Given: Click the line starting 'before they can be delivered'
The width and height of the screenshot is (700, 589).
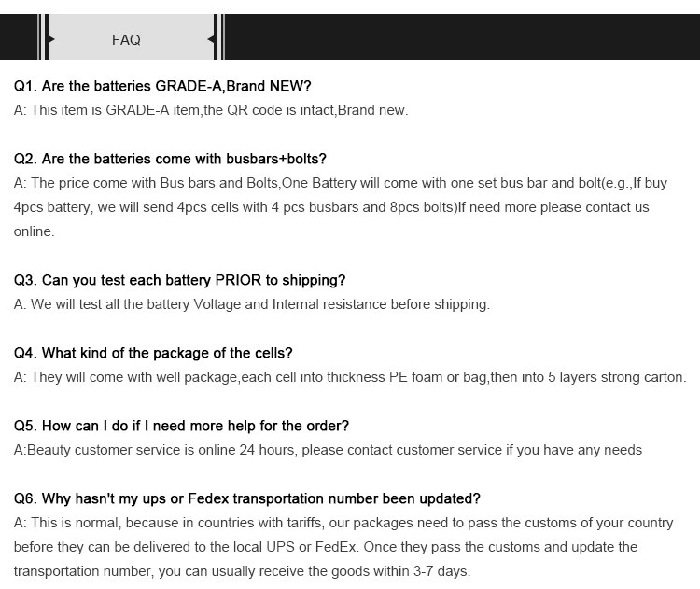Looking at the screenshot, I should [x=326, y=547].
